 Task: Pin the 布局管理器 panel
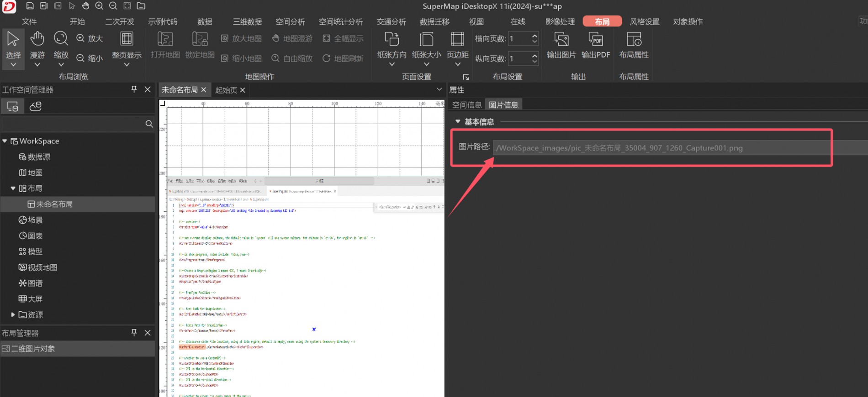[x=134, y=333]
